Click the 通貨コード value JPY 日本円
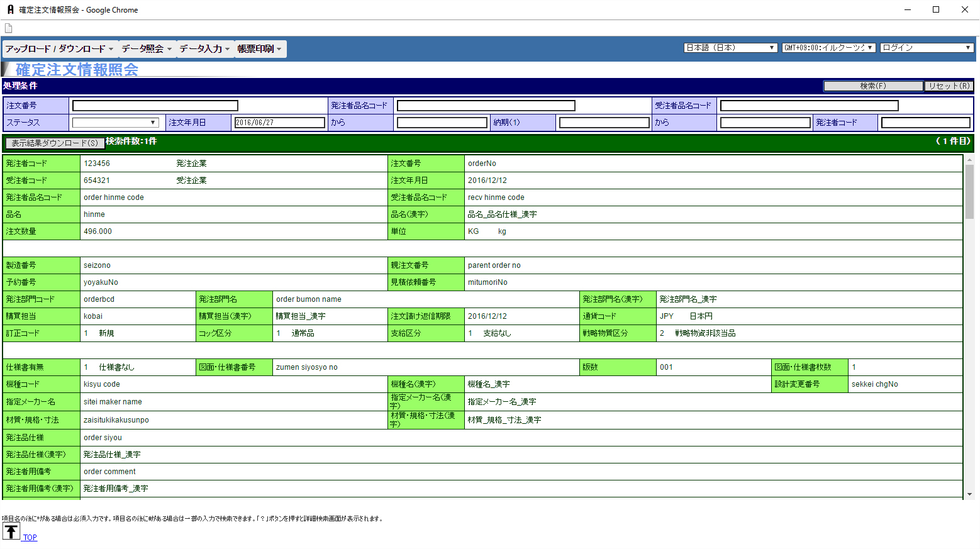 686,316
